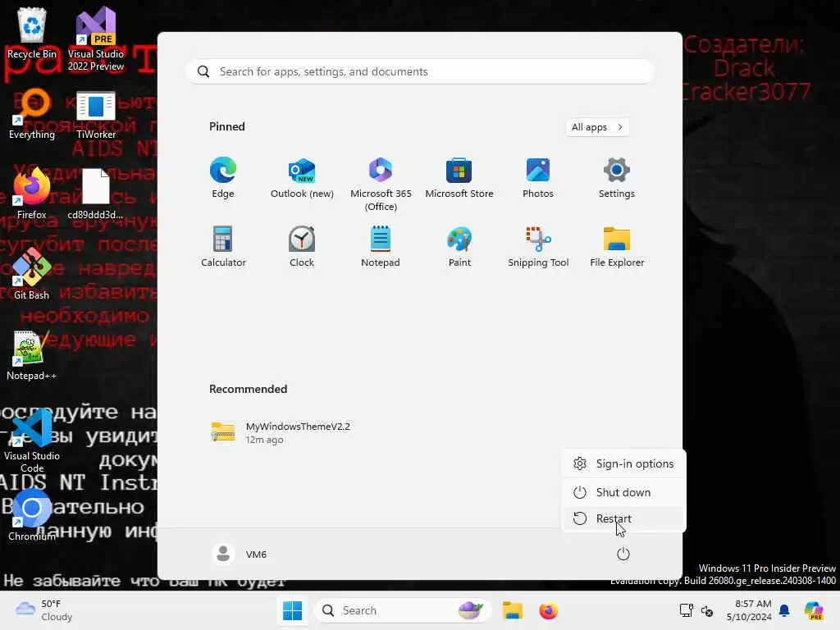The height and width of the screenshot is (630, 840).
Task: Select Git Bash desktop shortcut
Action: click(x=32, y=274)
